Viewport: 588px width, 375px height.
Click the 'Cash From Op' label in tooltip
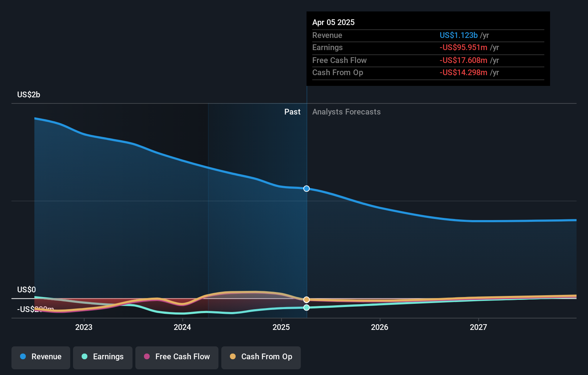338,72
